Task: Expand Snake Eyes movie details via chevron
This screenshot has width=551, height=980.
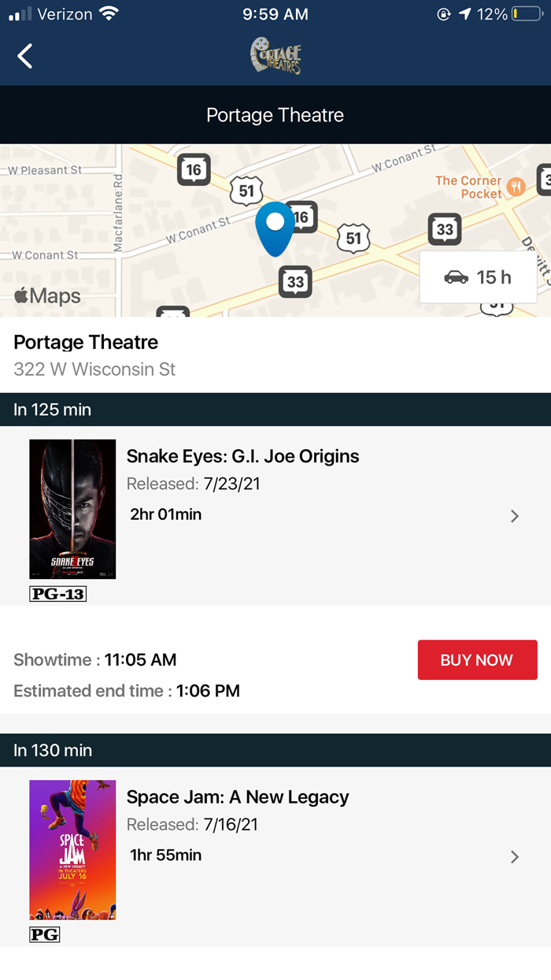Action: [515, 516]
